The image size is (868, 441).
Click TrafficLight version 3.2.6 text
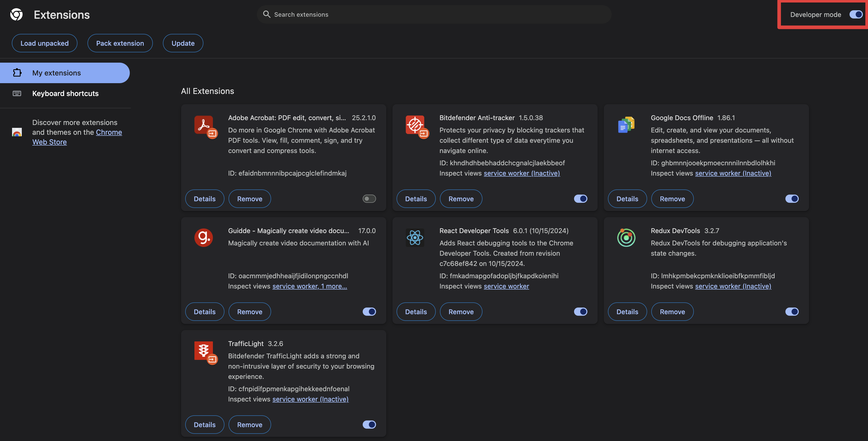[x=275, y=343]
